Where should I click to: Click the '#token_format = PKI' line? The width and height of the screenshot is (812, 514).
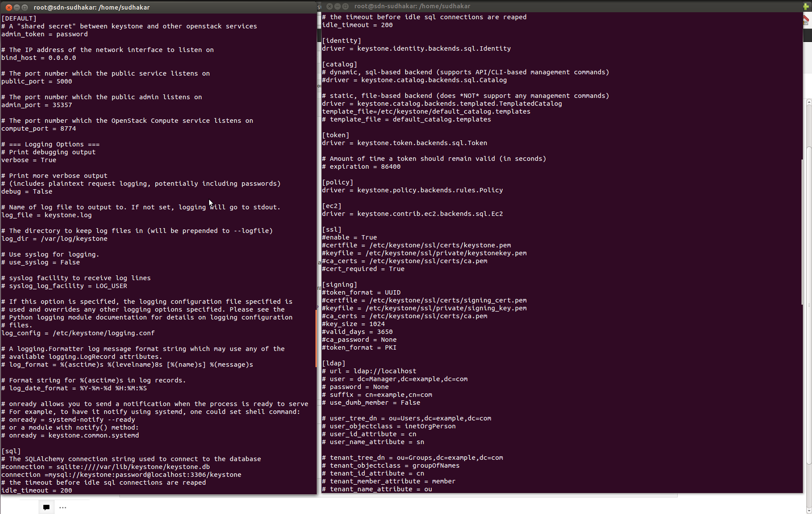(359, 347)
